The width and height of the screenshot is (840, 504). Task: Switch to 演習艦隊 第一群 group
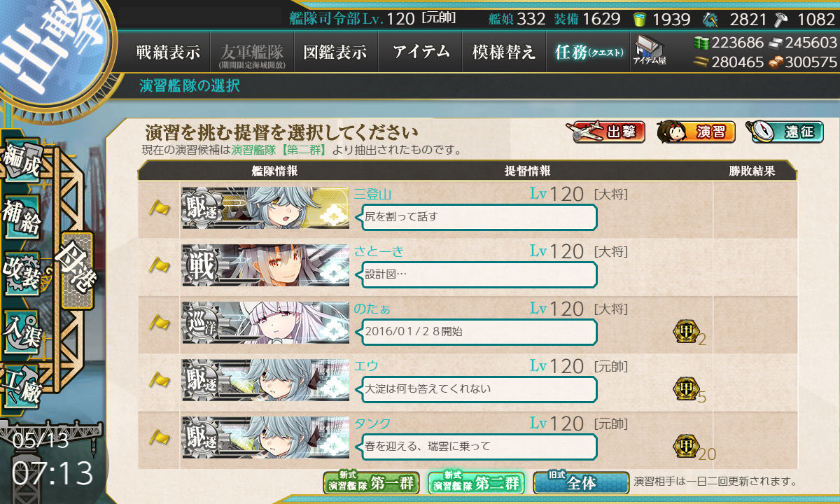pos(371,482)
